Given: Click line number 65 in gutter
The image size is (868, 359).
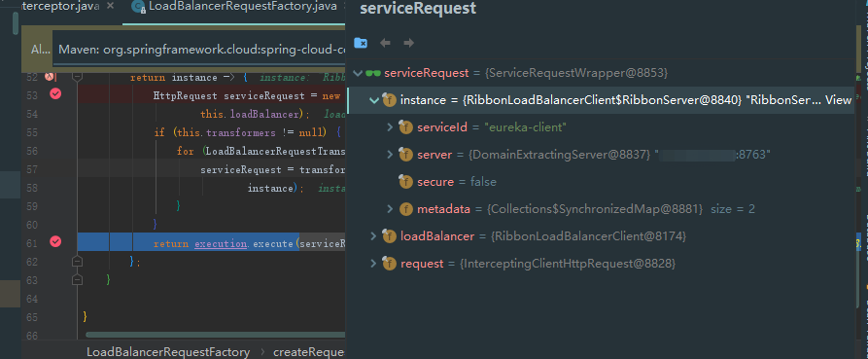Looking at the screenshot, I should click(x=31, y=317).
